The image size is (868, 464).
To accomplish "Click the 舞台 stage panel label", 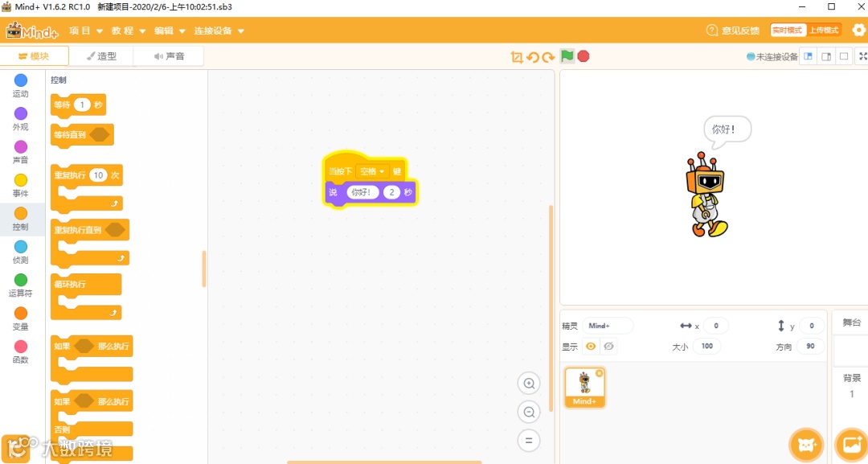I will (x=851, y=322).
